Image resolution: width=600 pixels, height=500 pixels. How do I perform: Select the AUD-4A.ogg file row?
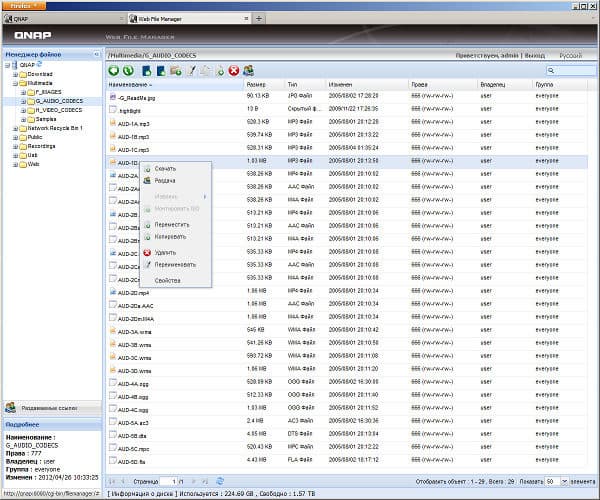347,382
